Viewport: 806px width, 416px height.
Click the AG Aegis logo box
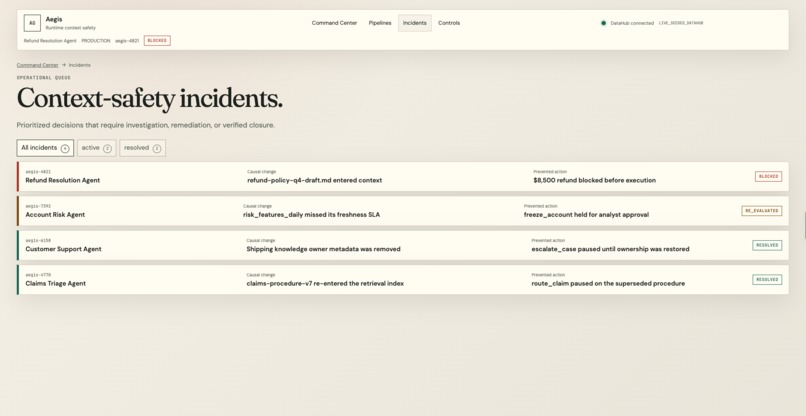pos(32,23)
